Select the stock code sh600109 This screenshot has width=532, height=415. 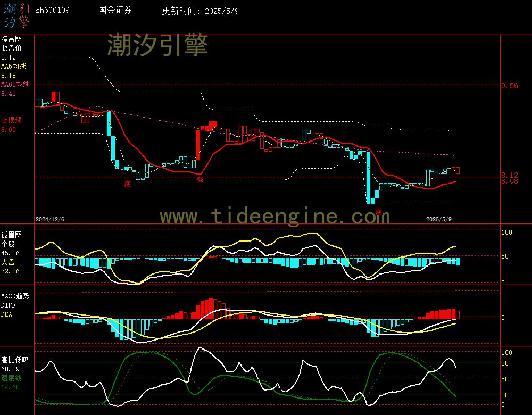[53, 10]
